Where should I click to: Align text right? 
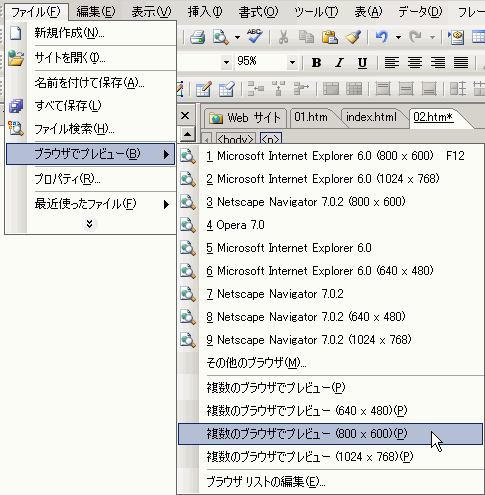(438, 62)
